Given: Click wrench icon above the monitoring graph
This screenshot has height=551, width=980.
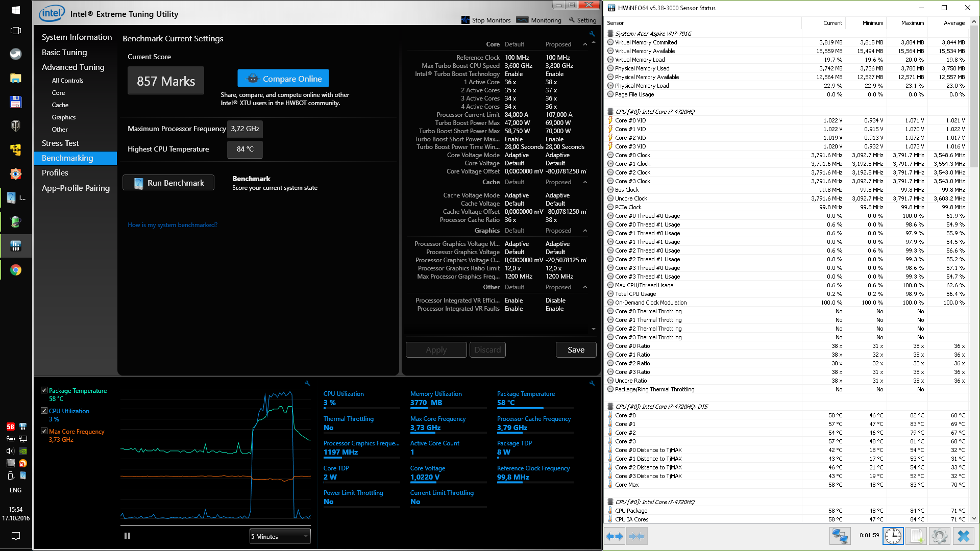Looking at the screenshot, I should tap(307, 383).
